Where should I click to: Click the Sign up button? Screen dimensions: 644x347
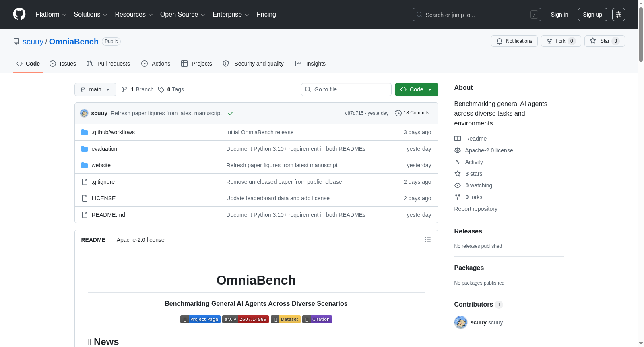point(592,15)
